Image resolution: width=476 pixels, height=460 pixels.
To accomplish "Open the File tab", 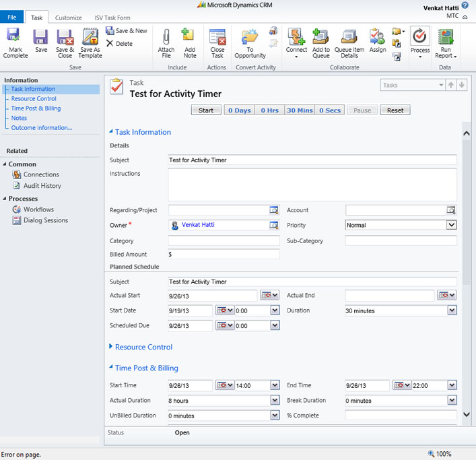I will (12, 18).
